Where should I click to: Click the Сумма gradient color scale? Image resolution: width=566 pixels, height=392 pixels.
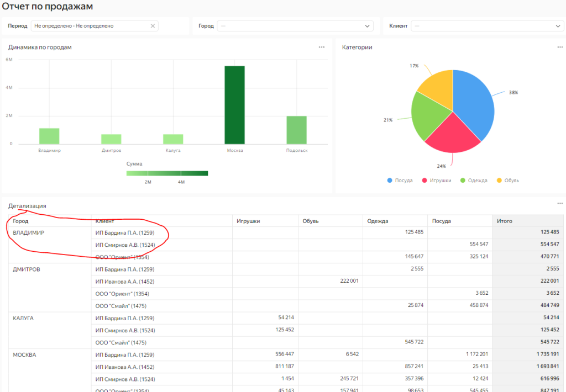point(167,173)
